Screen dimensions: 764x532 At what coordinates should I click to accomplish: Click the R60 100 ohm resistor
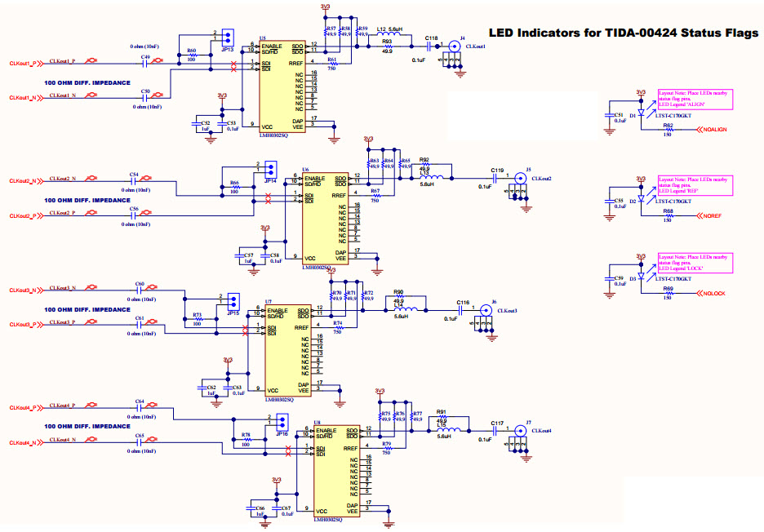193,54
